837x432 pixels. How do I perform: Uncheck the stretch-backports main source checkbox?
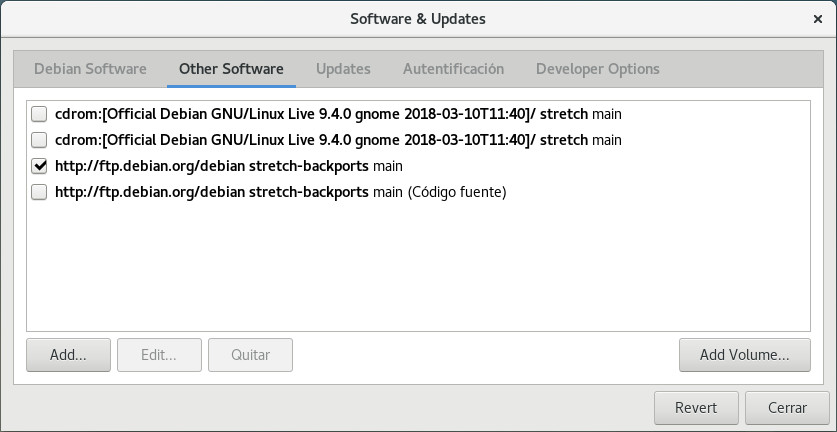tap(40, 166)
